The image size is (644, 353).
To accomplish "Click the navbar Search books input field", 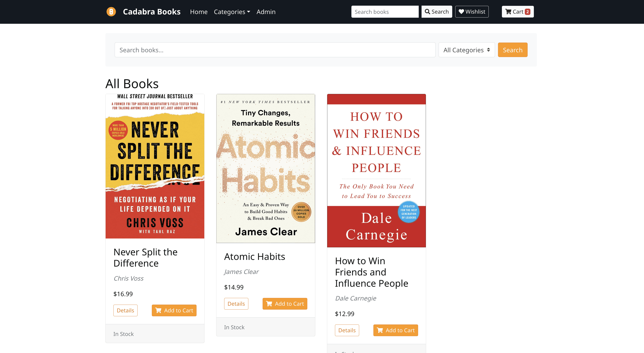I will click(x=385, y=11).
